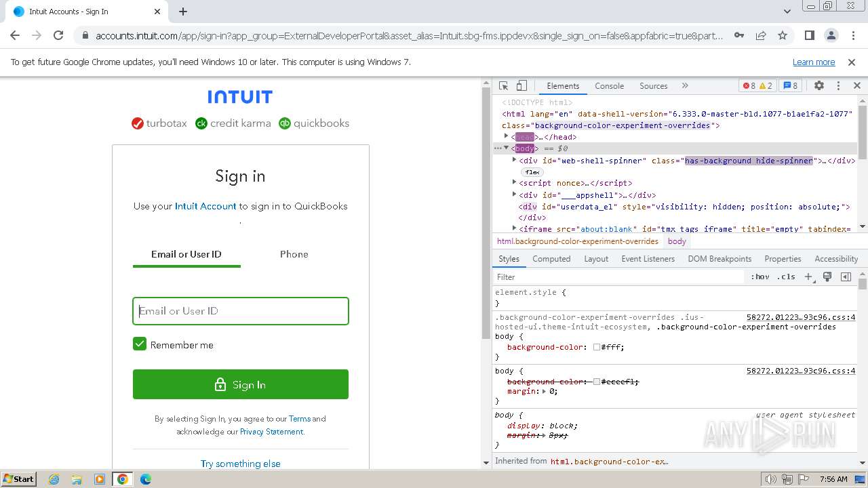Open the Chrome side panel icon
This screenshot has width=868, height=488.
tap(809, 35)
